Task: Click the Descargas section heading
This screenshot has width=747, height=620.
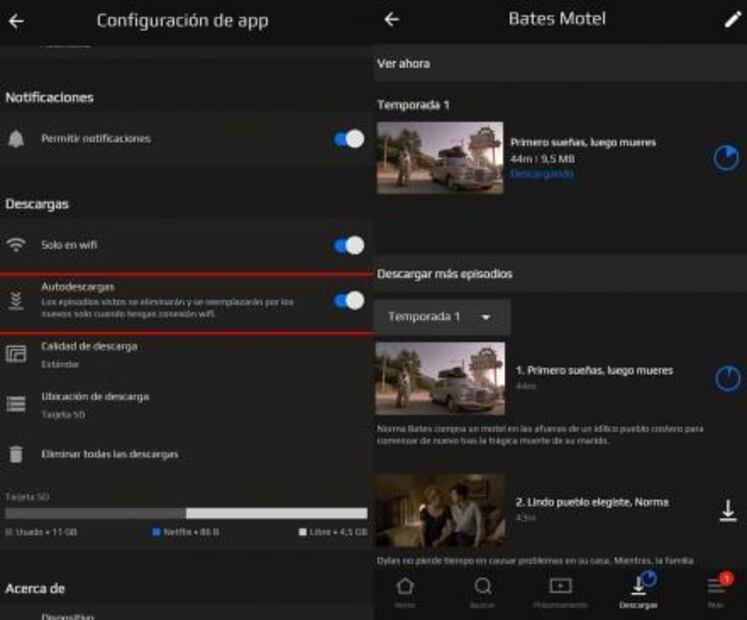Action: click(x=37, y=204)
